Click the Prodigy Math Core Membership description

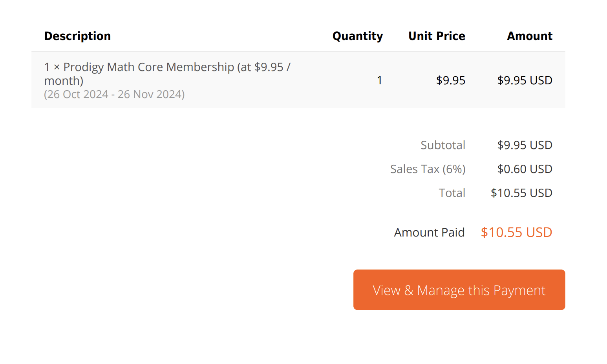click(167, 74)
